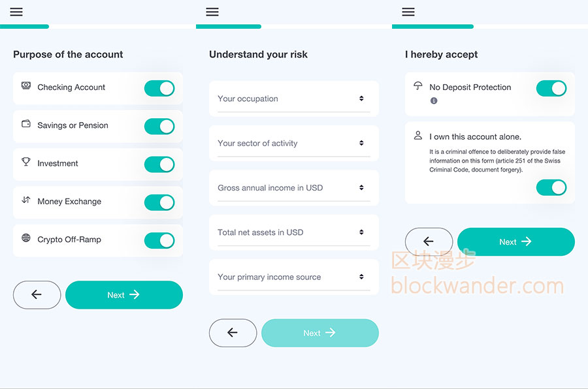This screenshot has width=588, height=389.
Task: Click the Checking Account cash icon
Action: 26,86
